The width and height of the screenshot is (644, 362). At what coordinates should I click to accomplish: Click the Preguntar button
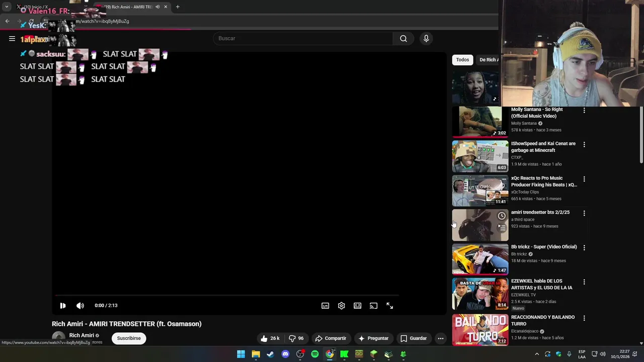point(373,338)
